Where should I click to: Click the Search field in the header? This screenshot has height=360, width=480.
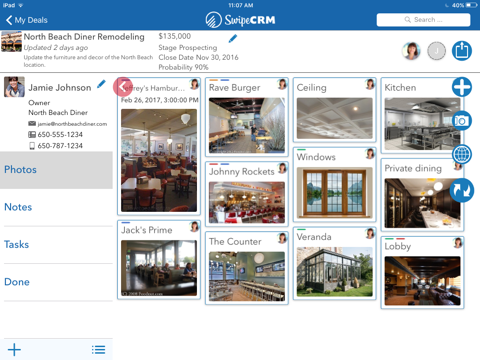423,20
